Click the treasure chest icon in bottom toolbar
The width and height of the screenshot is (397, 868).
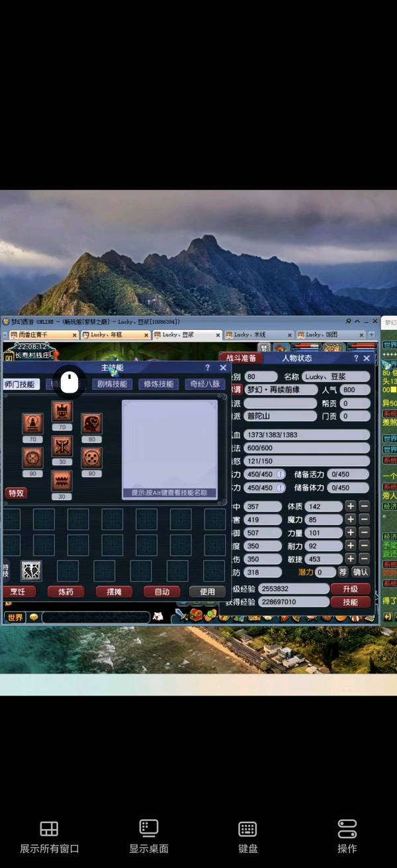[195, 615]
